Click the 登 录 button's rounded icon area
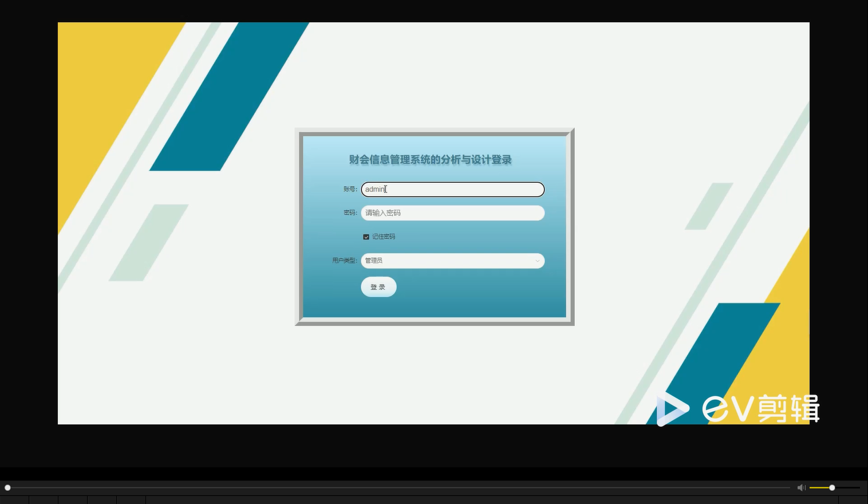868x504 pixels. click(x=378, y=286)
